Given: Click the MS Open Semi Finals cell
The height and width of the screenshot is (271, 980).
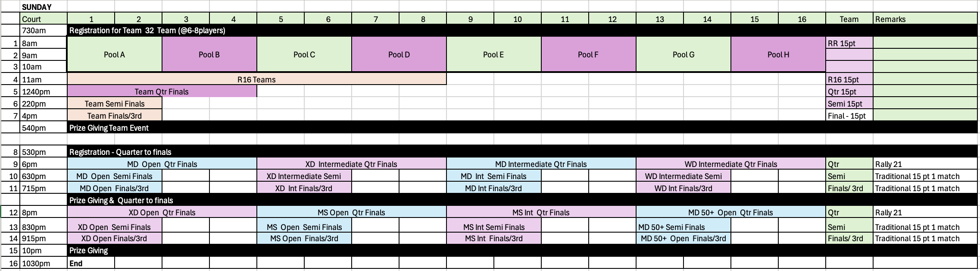Looking at the screenshot, I should pos(304,227).
